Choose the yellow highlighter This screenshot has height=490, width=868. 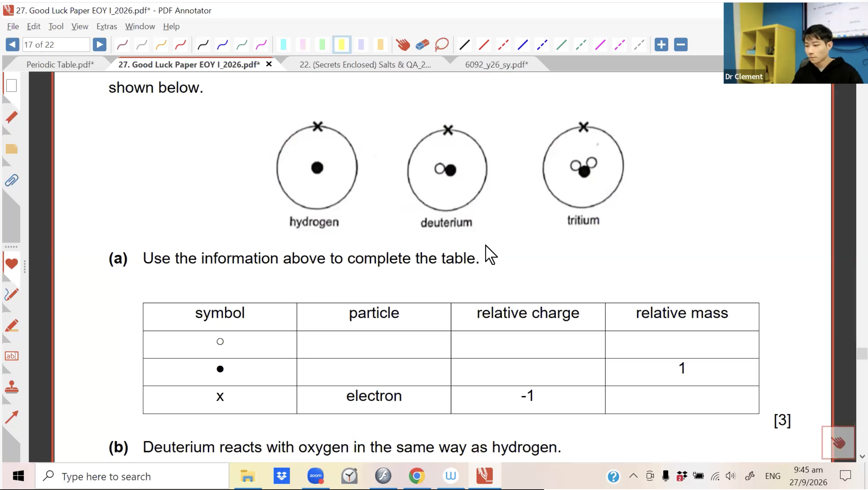click(x=342, y=45)
